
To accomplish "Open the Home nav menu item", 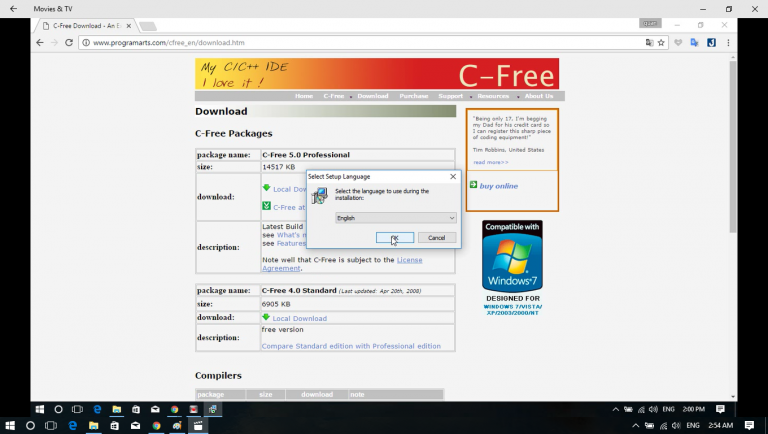I will (304, 96).
